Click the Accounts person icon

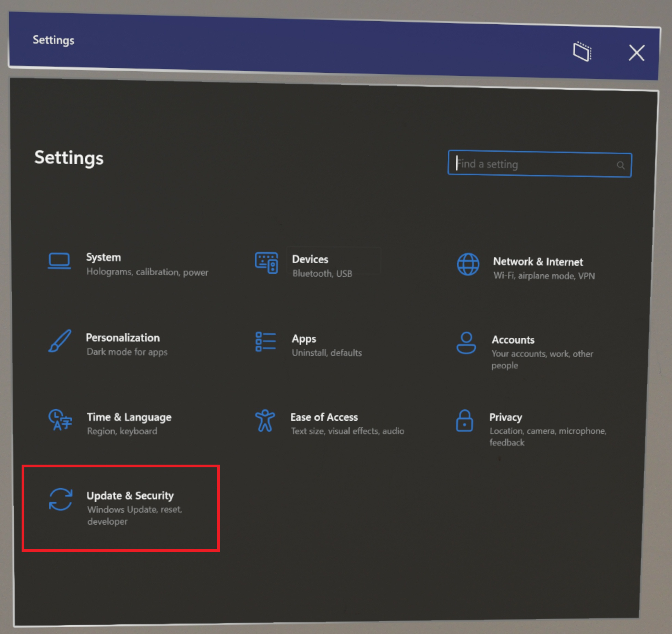[466, 343]
